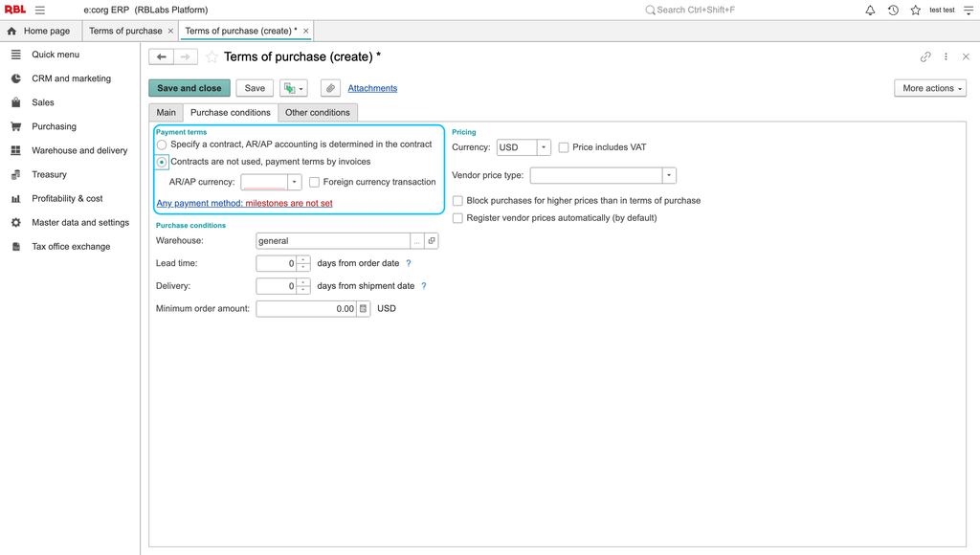Select 'Specify a contract' radio option
This screenshot has width=980, height=555.
162,144
